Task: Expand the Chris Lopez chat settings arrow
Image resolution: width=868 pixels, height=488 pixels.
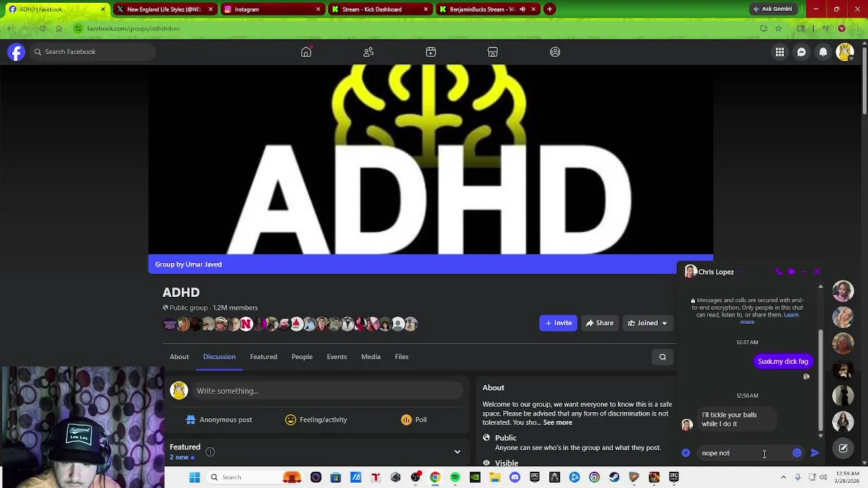Action: (740, 272)
